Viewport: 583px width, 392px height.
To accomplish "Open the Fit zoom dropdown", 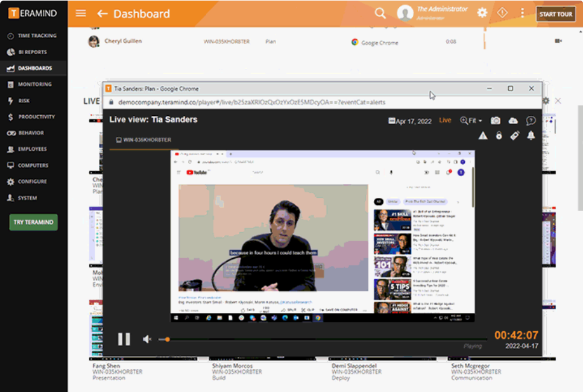I will tap(471, 121).
